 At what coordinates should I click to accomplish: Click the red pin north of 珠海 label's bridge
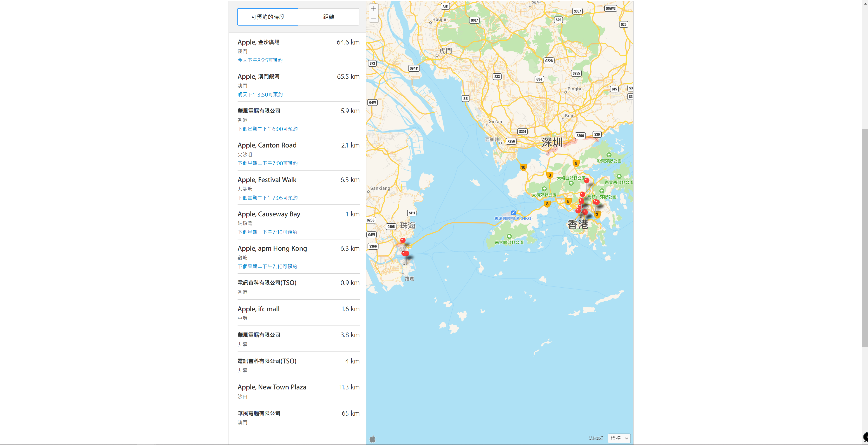click(x=403, y=240)
